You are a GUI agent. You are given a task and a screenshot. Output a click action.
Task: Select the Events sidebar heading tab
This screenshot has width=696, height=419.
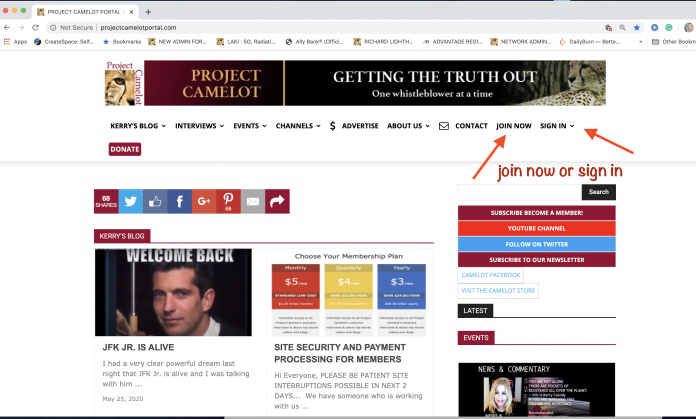(476, 338)
